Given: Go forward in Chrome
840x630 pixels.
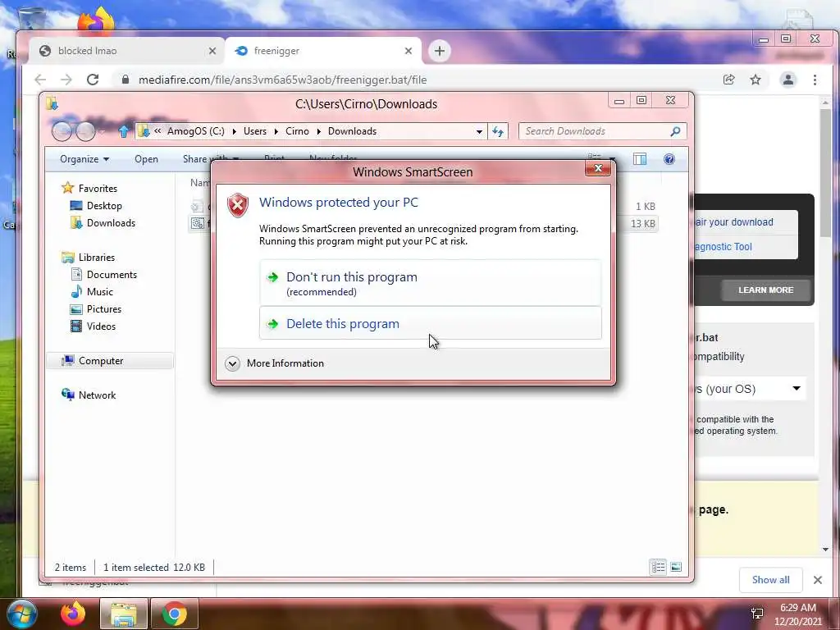Looking at the screenshot, I should click(66, 80).
